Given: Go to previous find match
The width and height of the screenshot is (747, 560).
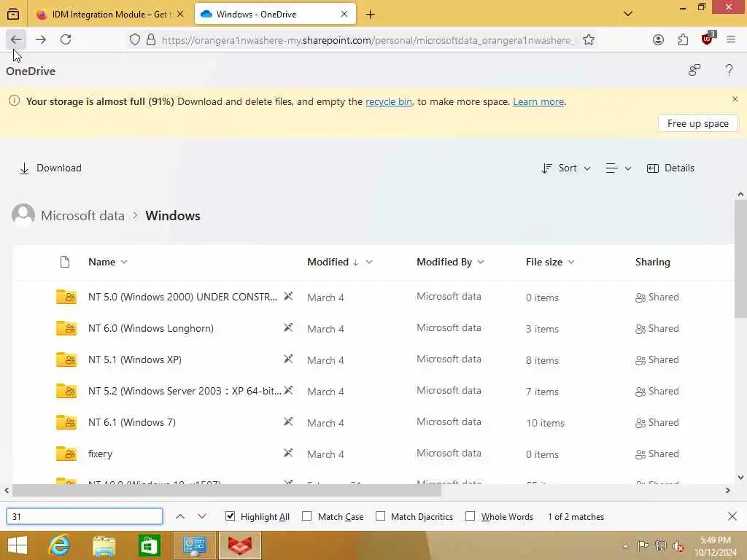Looking at the screenshot, I should pos(180,517).
